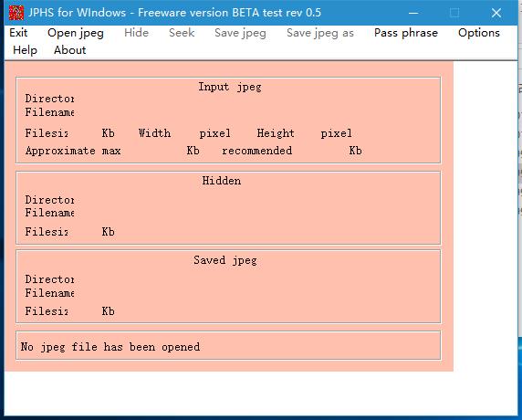
Task: Choose the Hide menu item
Action: 136,33
